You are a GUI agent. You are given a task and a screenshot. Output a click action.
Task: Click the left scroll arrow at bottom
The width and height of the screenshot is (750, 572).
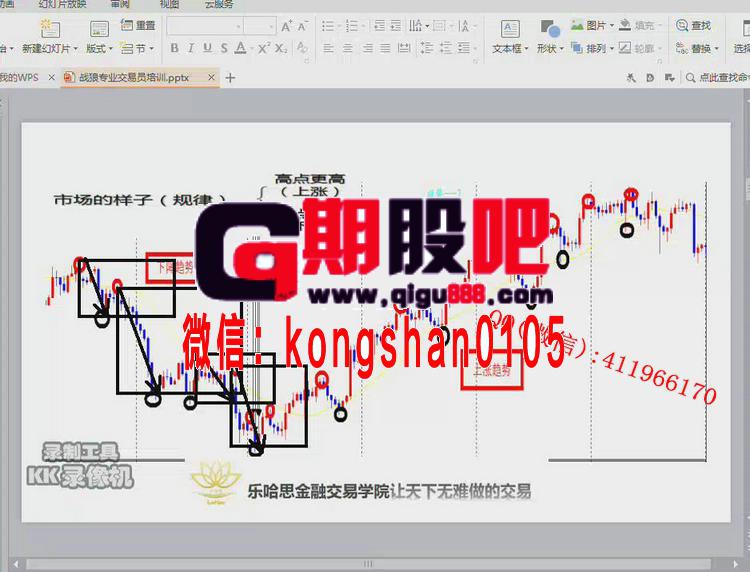[16, 564]
